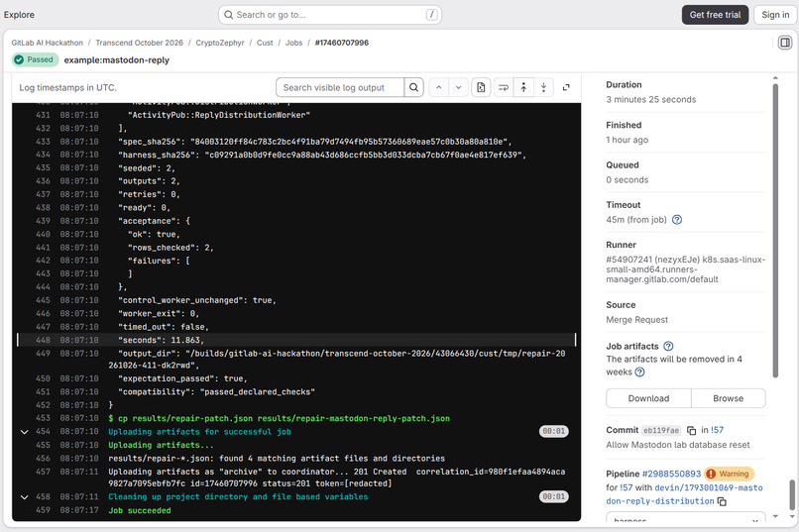The image size is (799, 532).
Task: Open the devin/1793001069 branch link
Action: coord(684,494)
